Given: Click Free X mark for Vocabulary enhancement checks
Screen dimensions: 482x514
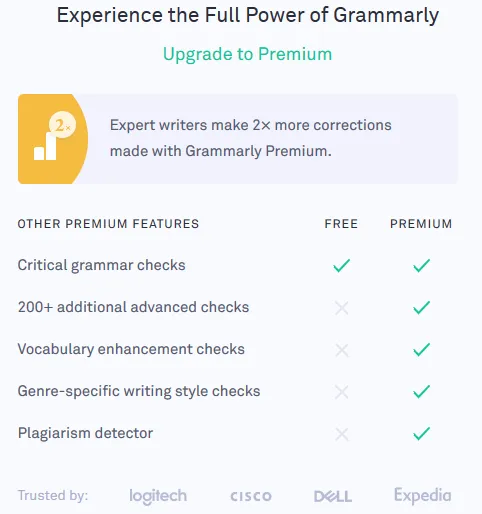Looking at the screenshot, I should tap(342, 350).
